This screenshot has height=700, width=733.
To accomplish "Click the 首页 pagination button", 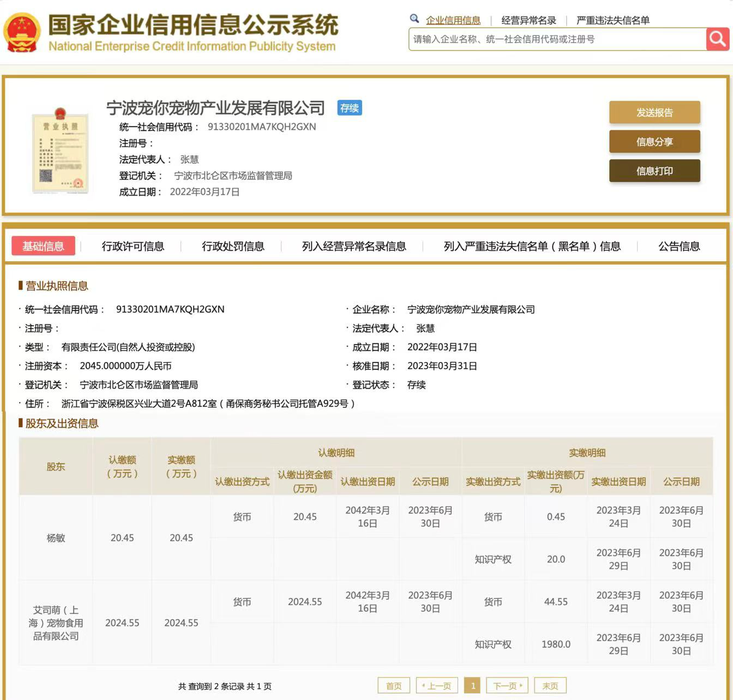I will (x=394, y=686).
